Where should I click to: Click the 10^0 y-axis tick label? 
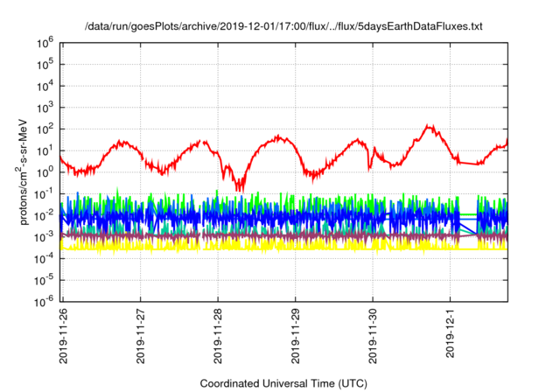click(45, 172)
